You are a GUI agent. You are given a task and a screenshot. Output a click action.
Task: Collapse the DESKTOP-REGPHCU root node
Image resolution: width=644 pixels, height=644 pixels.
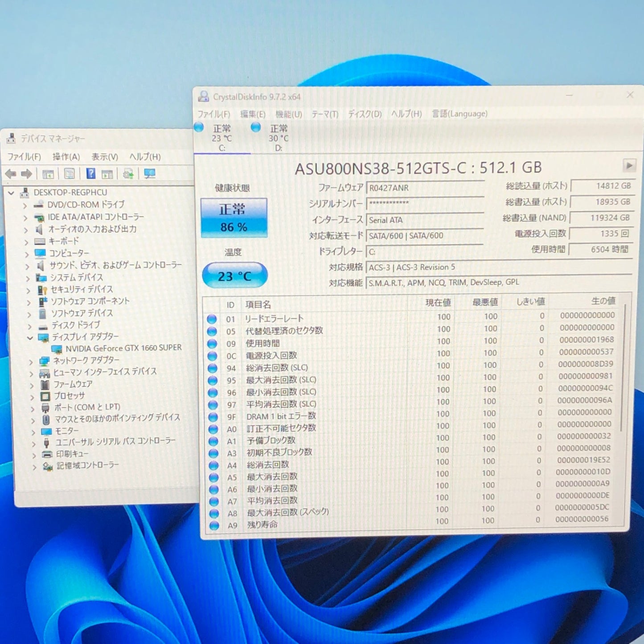[11, 193]
